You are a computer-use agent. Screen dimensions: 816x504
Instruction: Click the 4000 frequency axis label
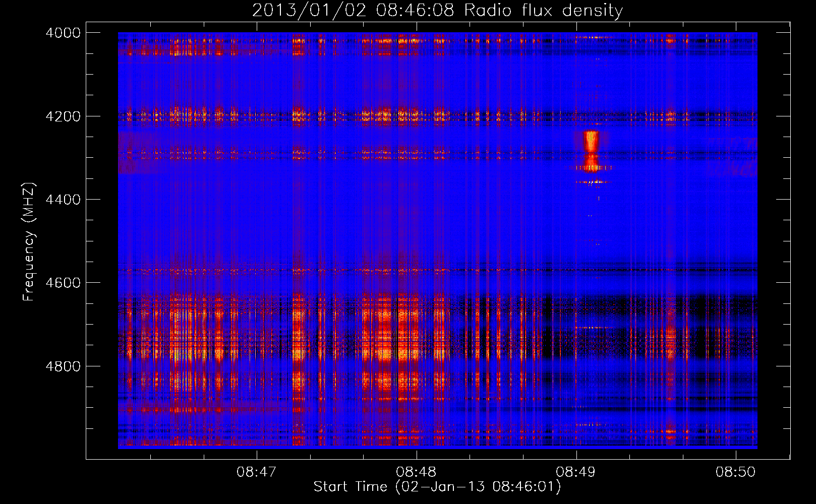pos(63,33)
